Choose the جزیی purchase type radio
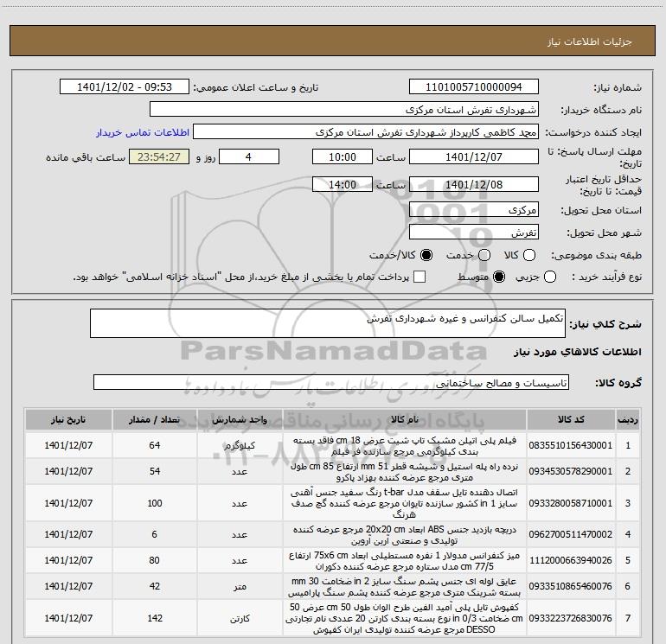The height and width of the screenshot is (644, 666). [x=550, y=277]
